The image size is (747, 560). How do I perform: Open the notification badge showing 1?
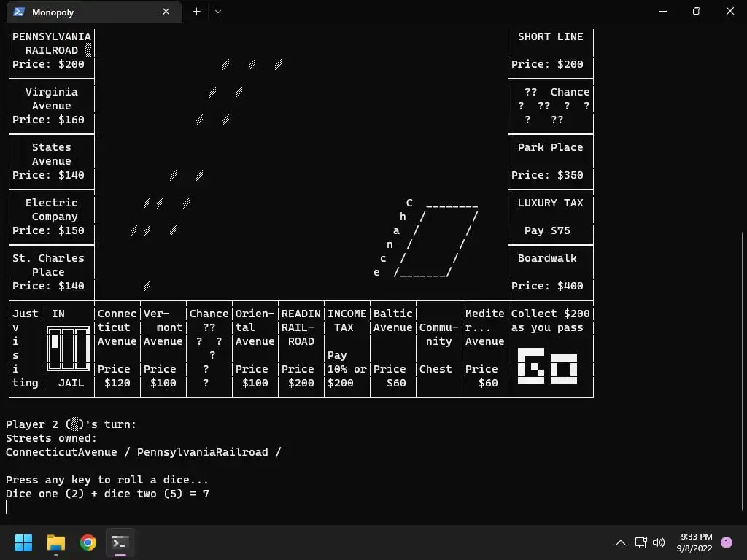click(x=727, y=542)
